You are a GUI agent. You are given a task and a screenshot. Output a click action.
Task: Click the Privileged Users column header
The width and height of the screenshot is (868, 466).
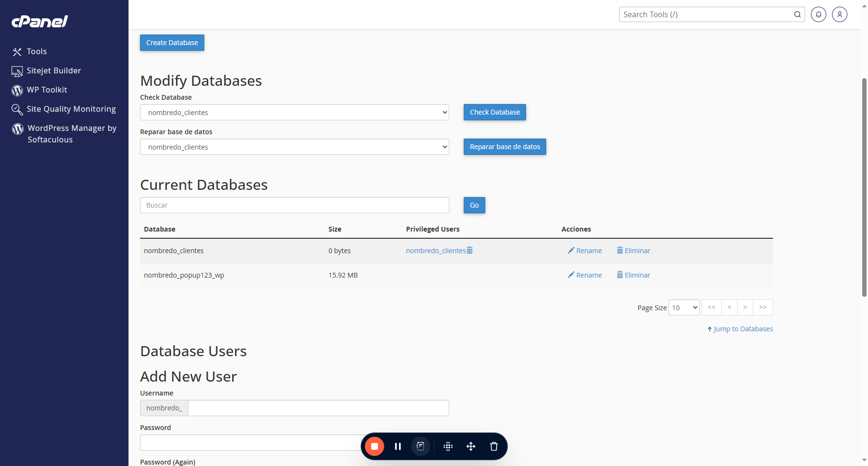(433, 229)
